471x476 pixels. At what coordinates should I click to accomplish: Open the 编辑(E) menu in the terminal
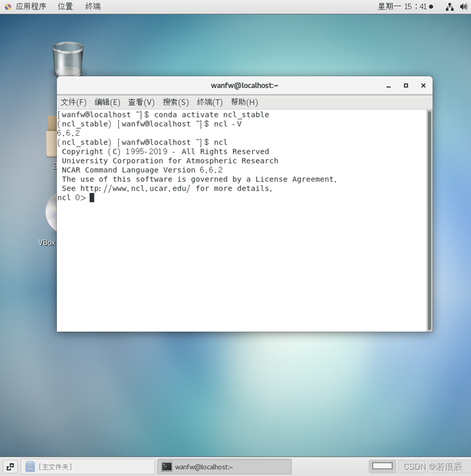[107, 102]
